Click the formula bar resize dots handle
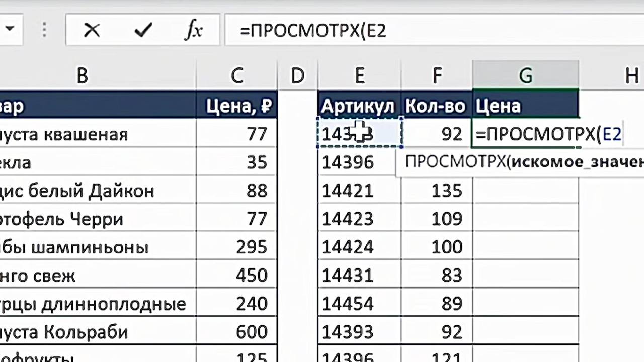Screen dimensions: 644x362 [44, 30]
